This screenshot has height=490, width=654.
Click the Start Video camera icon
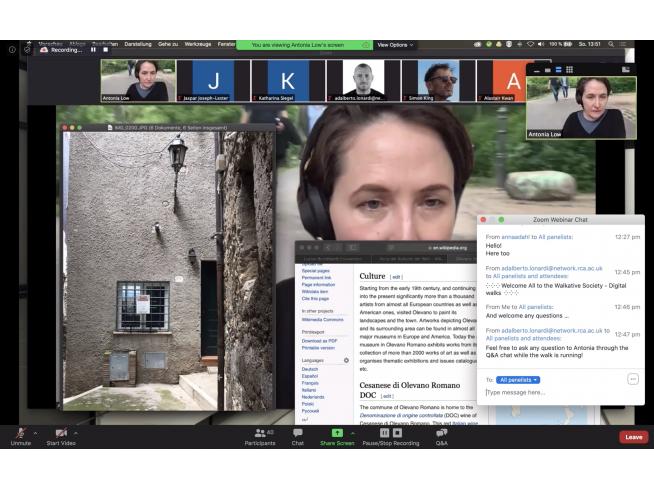[61, 433]
